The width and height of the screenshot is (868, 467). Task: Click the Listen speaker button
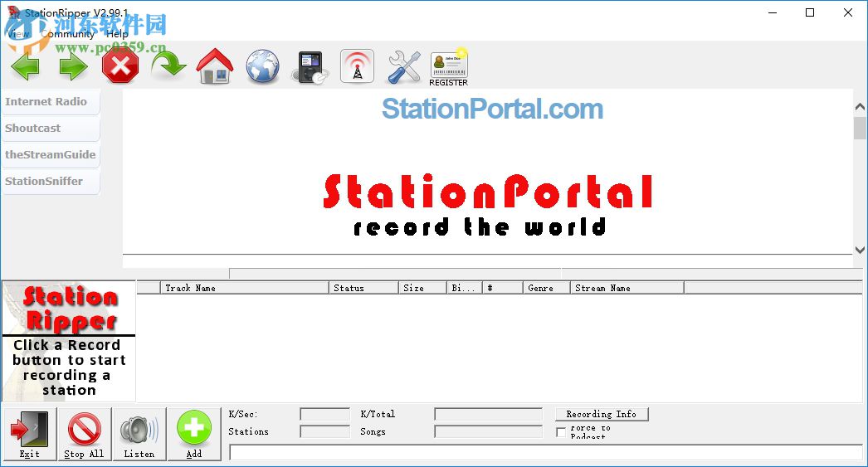click(x=139, y=435)
